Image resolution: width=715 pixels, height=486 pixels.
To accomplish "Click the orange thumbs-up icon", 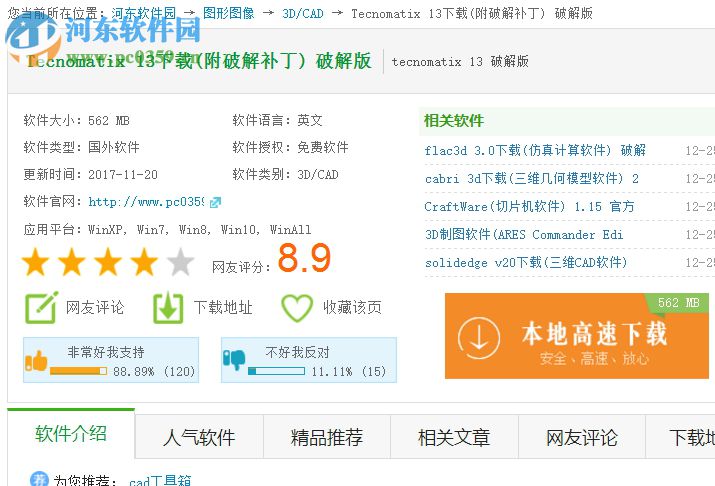I will click(36, 361).
